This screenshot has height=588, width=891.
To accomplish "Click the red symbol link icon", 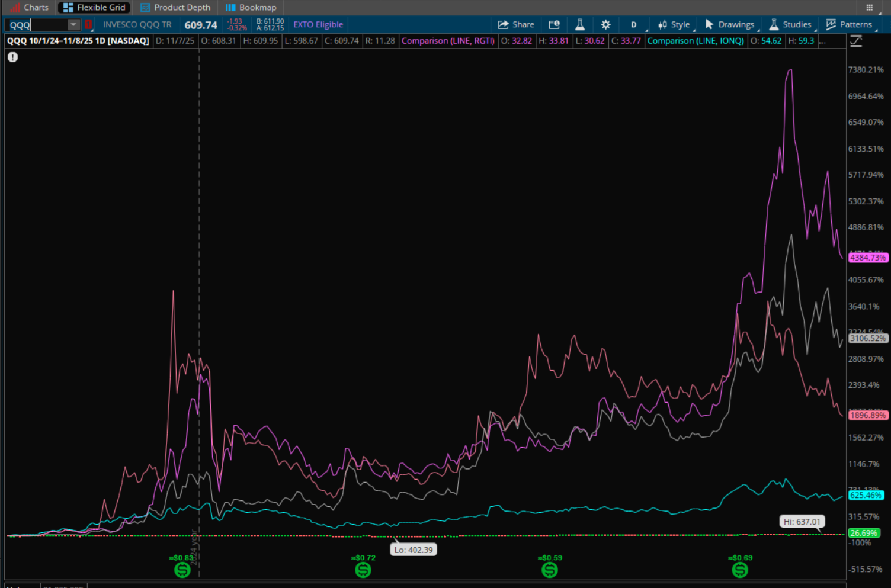I will [x=88, y=24].
